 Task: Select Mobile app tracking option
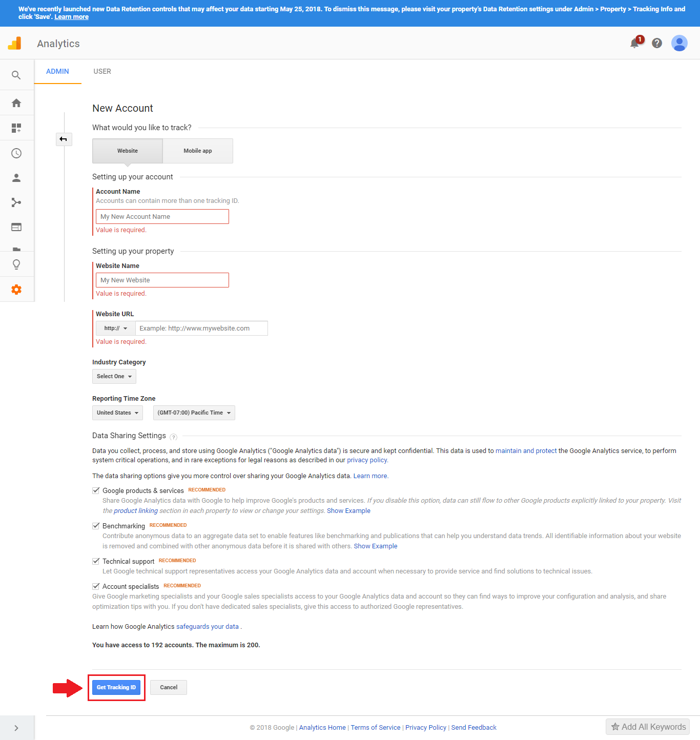[x=198, y=151]
